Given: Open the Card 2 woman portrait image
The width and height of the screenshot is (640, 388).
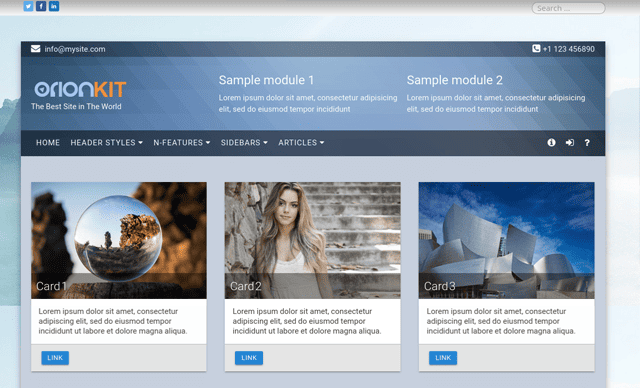Looking at the screenshot, I should [313, 240].
